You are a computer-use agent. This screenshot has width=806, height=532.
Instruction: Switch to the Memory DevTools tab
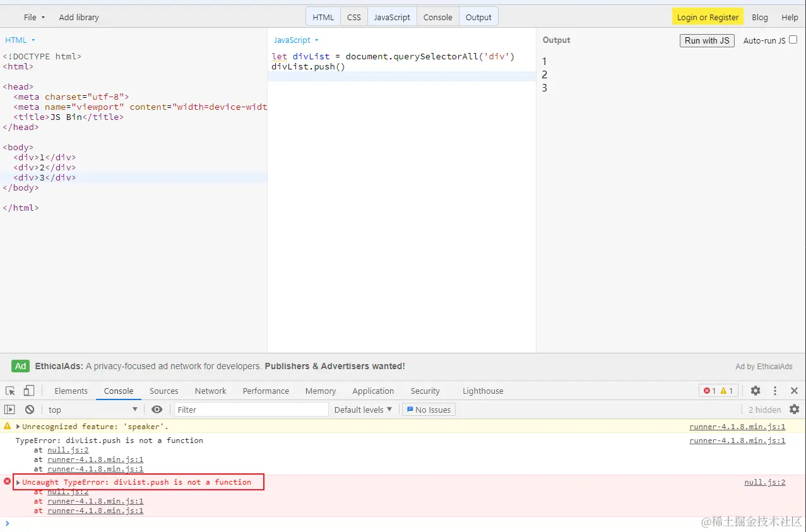coord(321,391)
